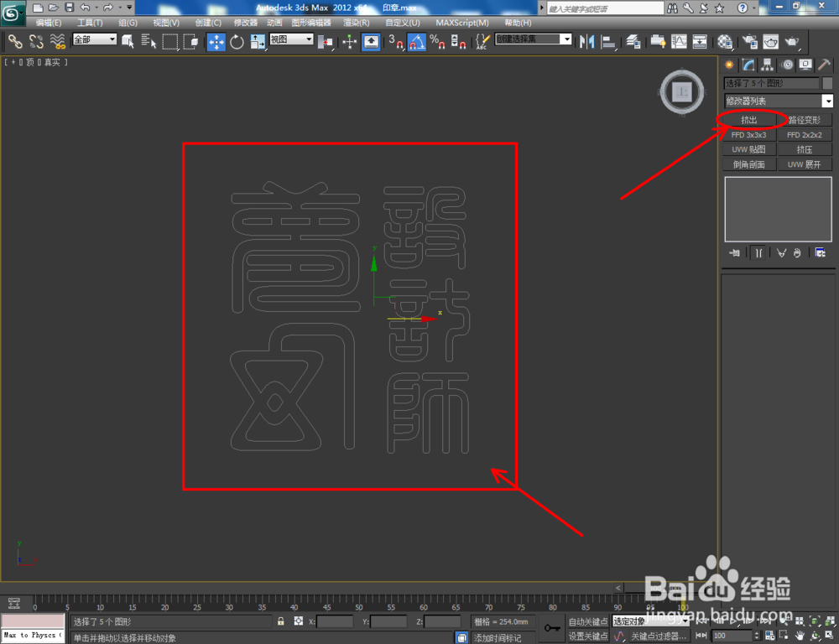Apply the 挤出 extrude modifier button

coord(749,120)
